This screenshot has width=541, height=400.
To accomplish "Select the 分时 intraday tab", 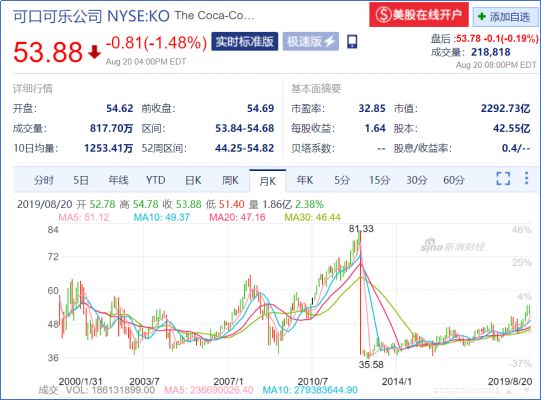I will 44,180.
